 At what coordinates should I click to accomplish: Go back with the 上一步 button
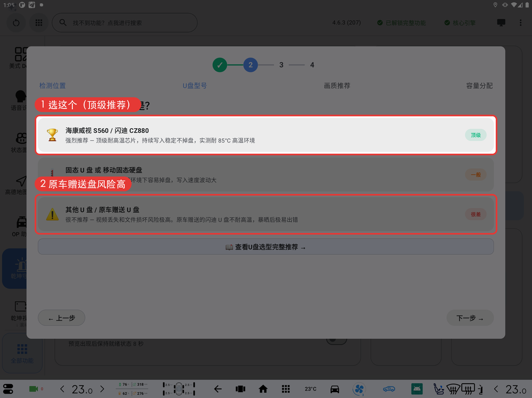61,318
